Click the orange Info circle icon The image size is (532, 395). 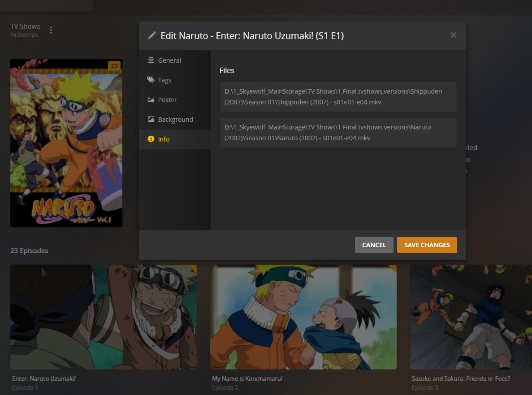click(151, 139)
